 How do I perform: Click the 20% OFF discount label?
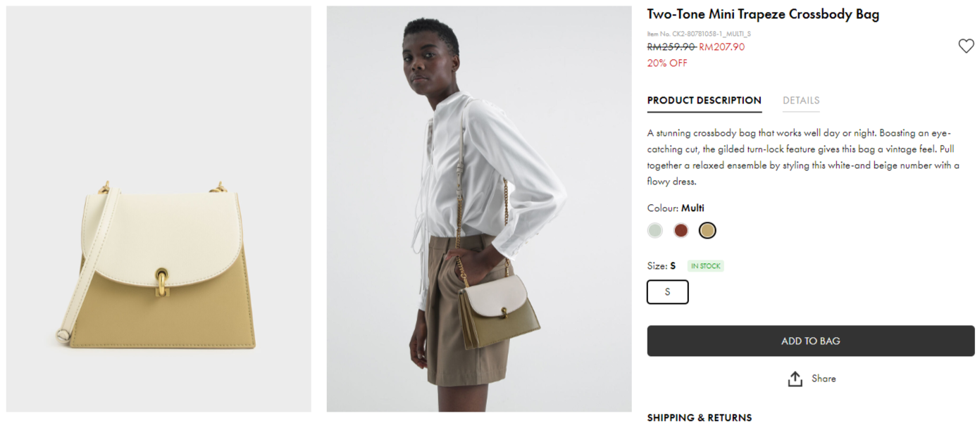pyautogui.click(x=667, y=63)
